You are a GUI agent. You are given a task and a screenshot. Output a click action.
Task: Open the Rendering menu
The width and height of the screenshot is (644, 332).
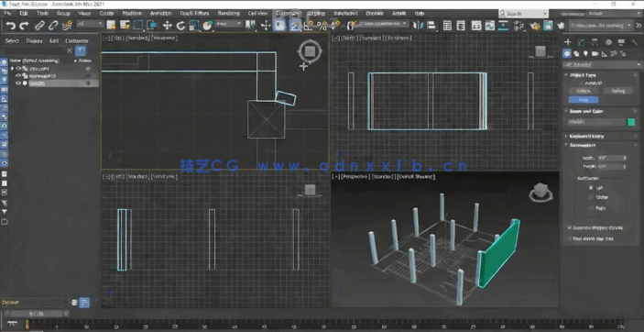pyautogui.click(x=229, y=14)
